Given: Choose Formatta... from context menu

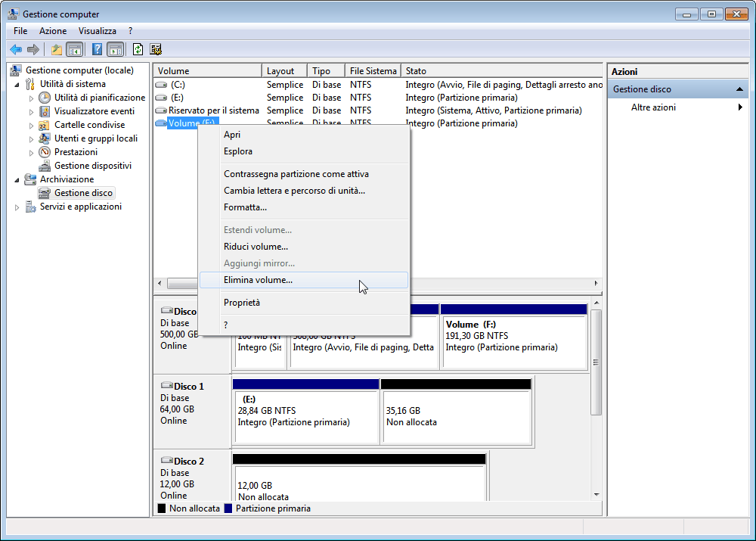Looking at the screenshot, I should (304, 207).
